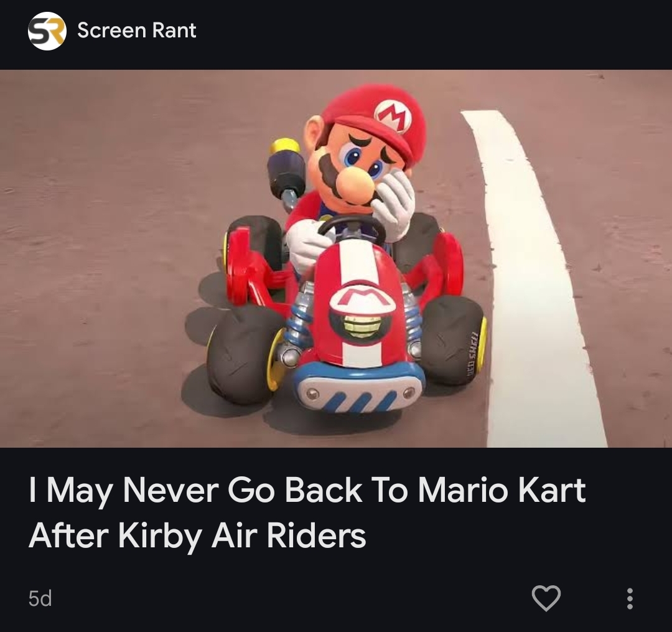Open the three-dot more options menu
Screen dimensions: 672x632
630,598
